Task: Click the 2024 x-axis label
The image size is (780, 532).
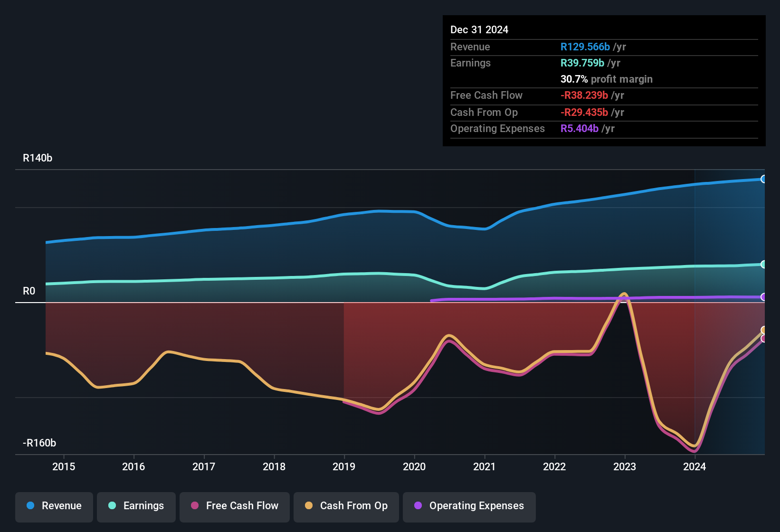Action: [x=694, y=466]
